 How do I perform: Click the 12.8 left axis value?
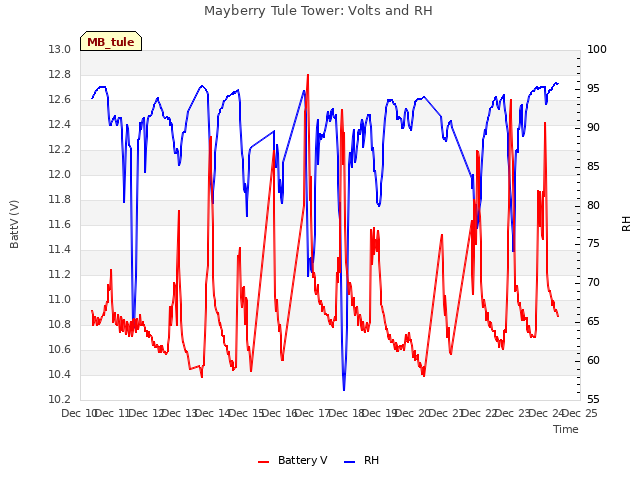60,74
